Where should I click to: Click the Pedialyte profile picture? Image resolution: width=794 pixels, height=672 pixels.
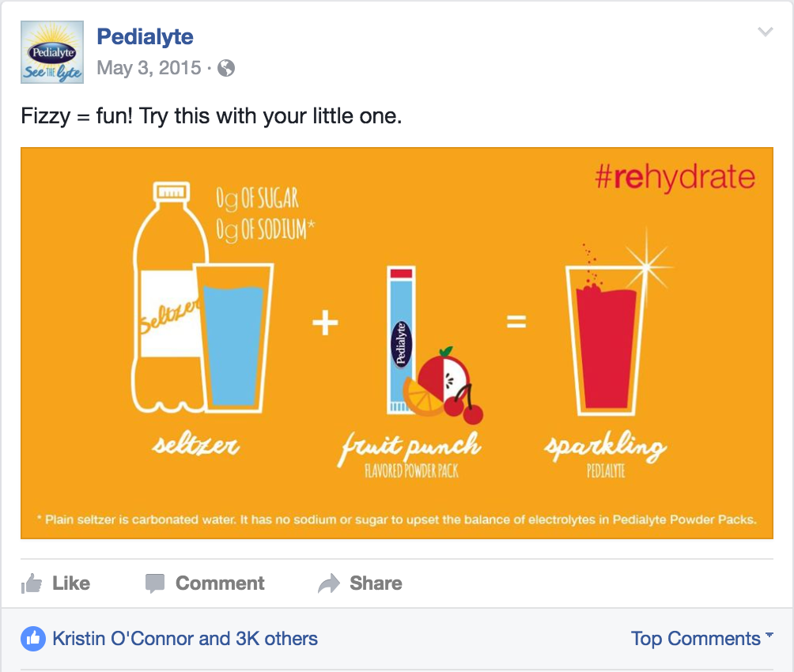click(52, 52)
